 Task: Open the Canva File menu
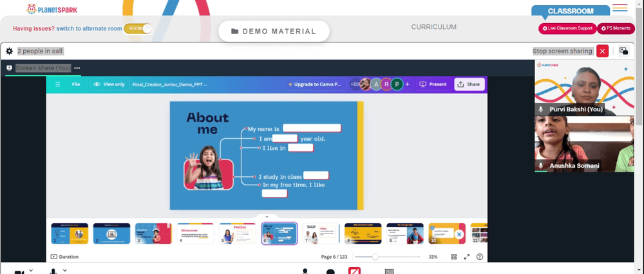[76, 84]
